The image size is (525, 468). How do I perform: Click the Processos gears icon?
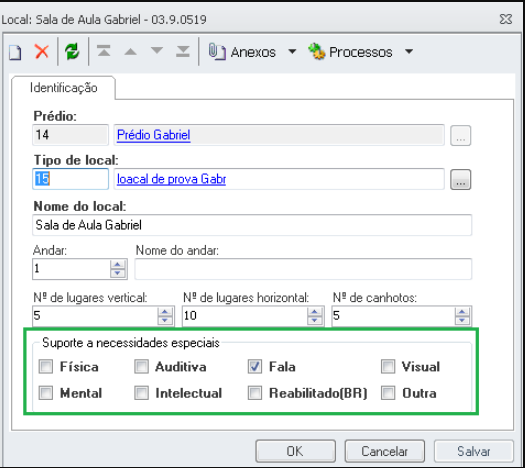(x=316, y=52)
